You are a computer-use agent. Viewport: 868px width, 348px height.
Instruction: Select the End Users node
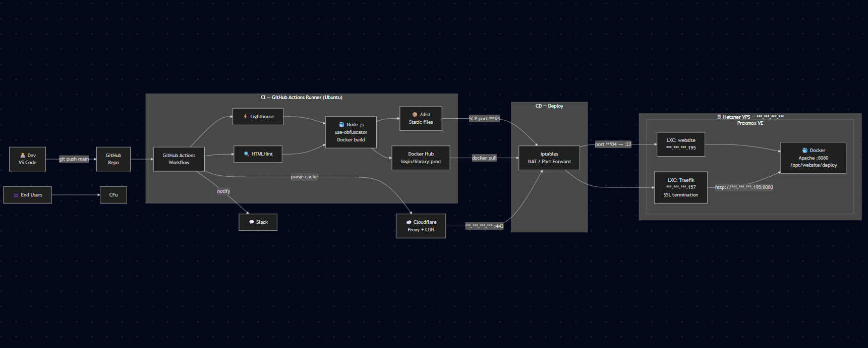pos(27,195)
